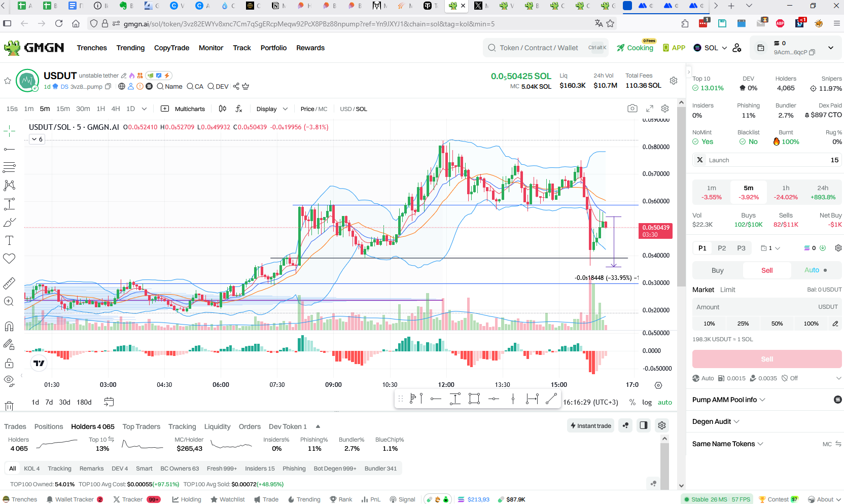The image size is (844, 504).
Task: Open Portfolio in top navigation
Action: [273, 48]
